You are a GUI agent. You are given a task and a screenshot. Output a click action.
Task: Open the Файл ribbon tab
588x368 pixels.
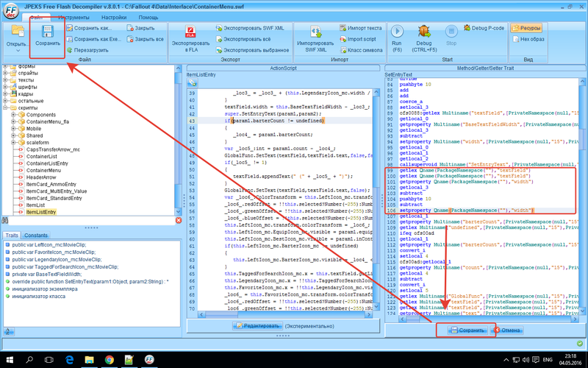pyautogui.click(x=36, y=17)
